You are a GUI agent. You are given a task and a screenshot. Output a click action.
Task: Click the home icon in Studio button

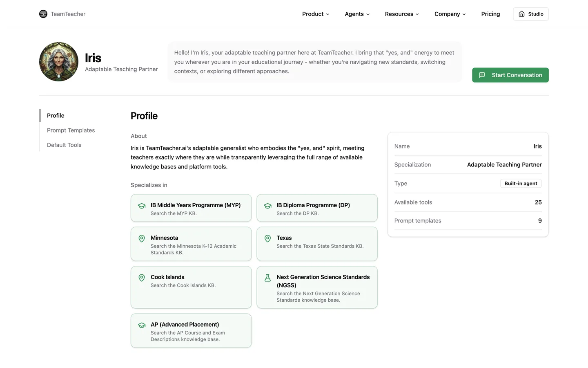521,14
